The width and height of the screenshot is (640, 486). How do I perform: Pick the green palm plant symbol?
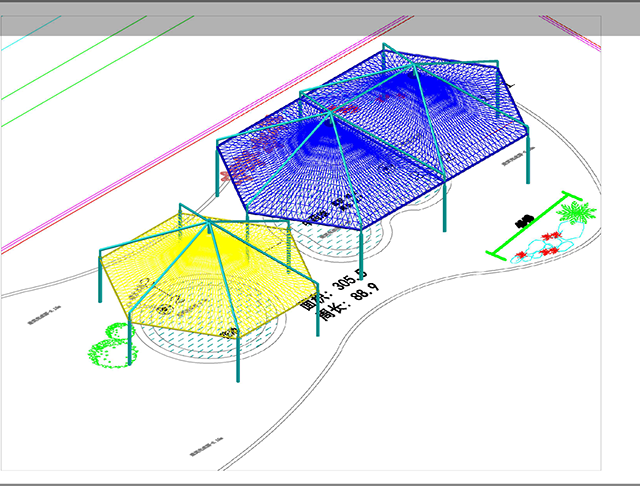(x=576, y=212)
